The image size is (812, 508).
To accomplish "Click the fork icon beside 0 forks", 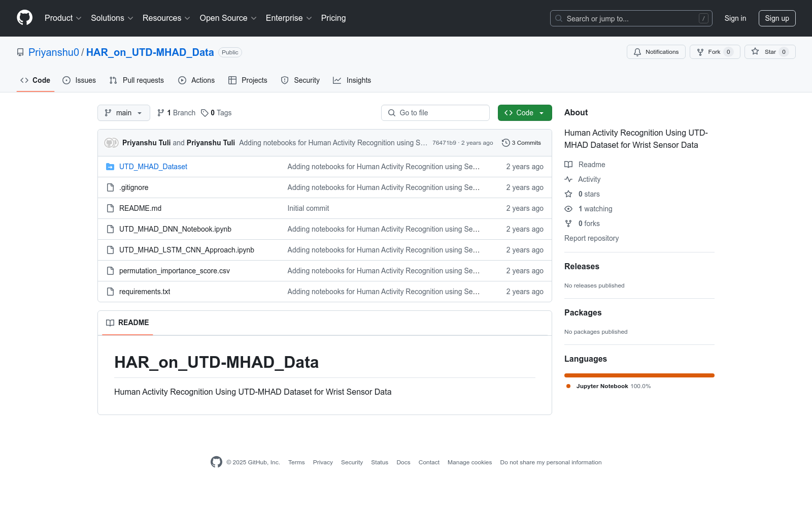I will click(568, 224).
